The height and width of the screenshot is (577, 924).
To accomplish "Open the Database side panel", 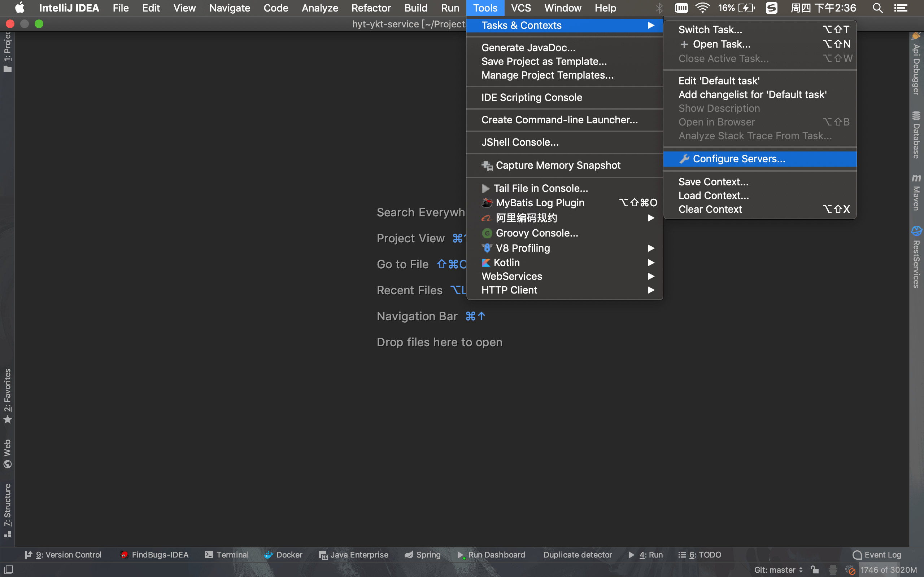I will point(916,135).
